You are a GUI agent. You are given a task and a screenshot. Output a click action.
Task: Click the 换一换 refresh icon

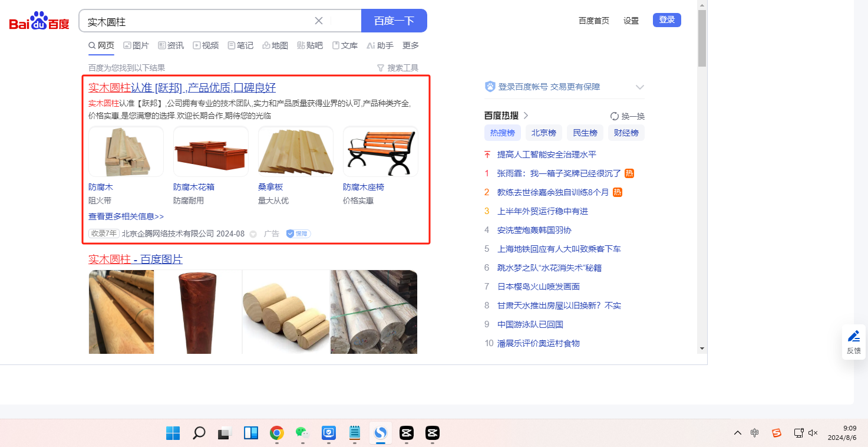615,116
